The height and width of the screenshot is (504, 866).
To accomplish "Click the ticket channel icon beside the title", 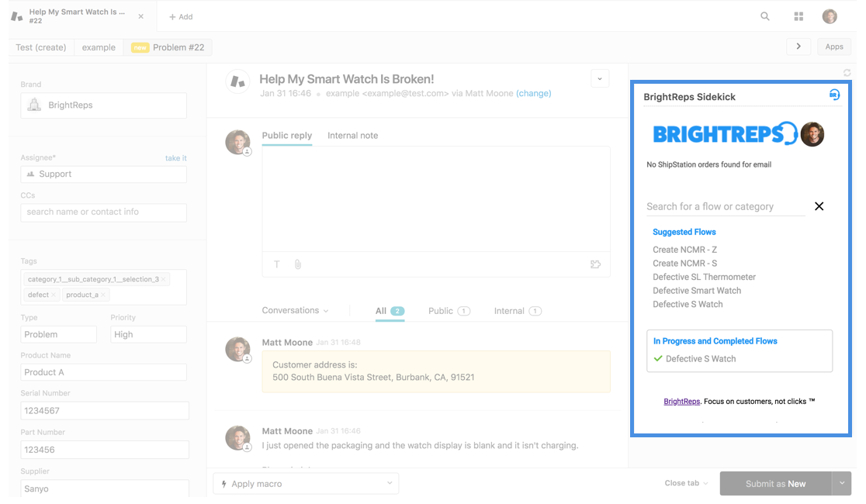I will pos(238,81).
